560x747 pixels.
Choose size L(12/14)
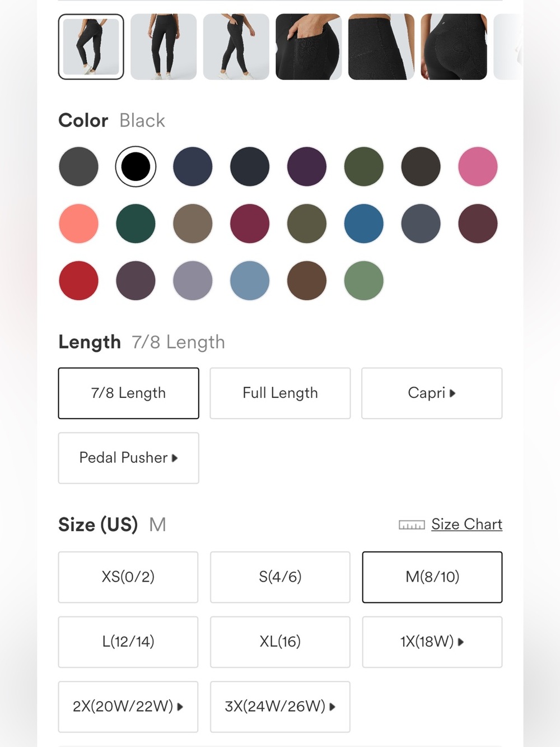click(128, 642)
